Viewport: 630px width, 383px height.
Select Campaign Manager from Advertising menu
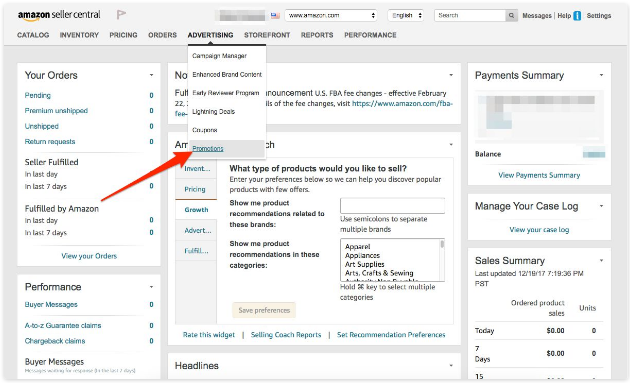point(219,56)
